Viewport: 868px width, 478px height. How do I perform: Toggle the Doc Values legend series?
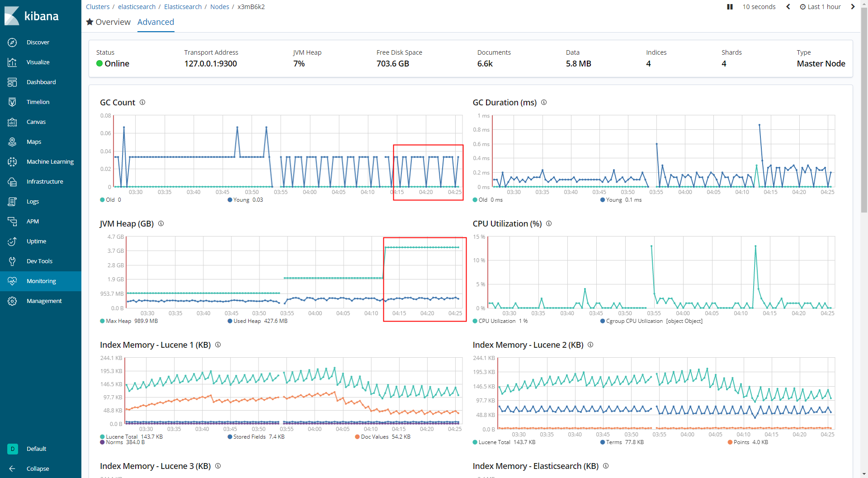(382, 437)
